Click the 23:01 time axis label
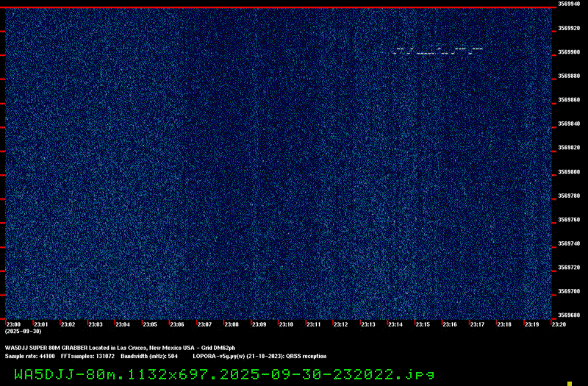Viewport: 588px width, 386px height. point(41,324)
